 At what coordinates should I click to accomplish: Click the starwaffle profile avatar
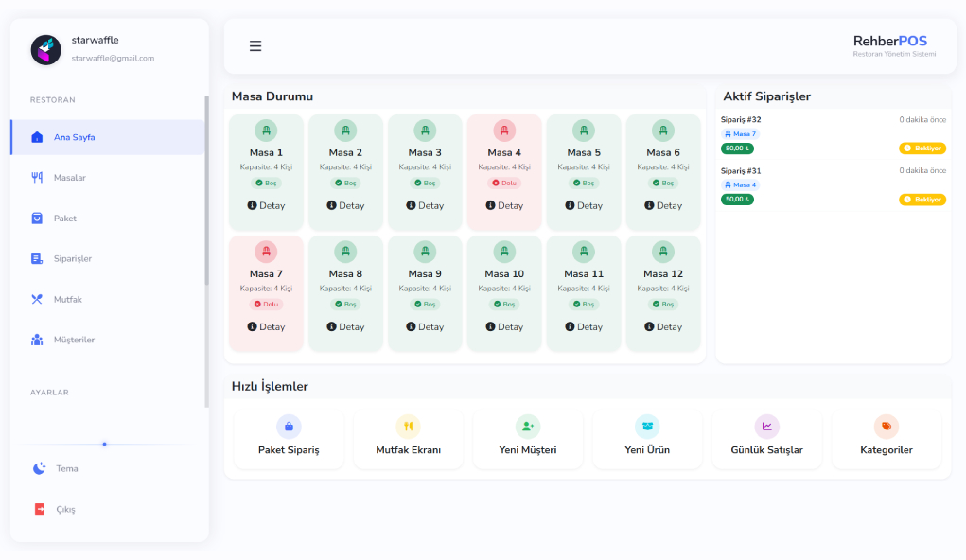click(x=46, y=49)
